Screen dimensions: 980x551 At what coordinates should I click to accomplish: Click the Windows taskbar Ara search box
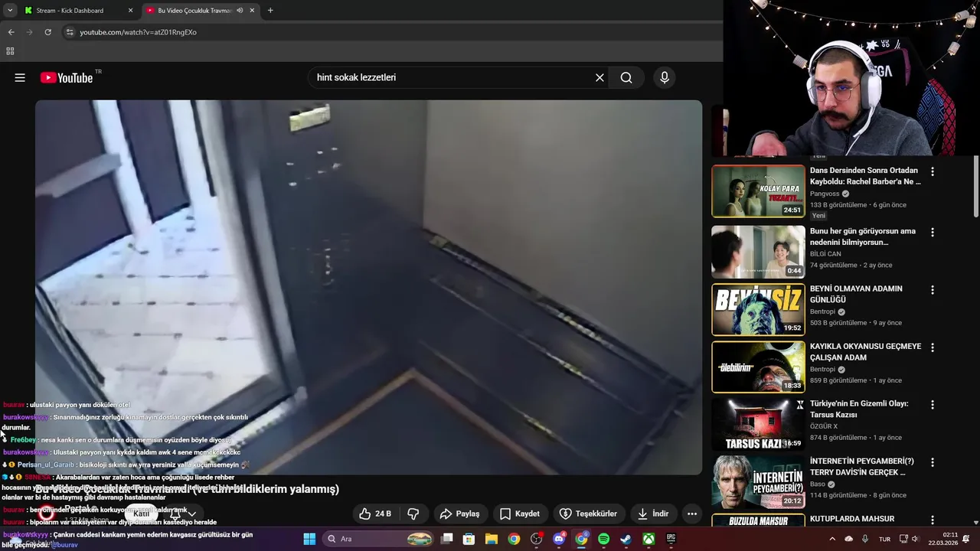(379, 539)
